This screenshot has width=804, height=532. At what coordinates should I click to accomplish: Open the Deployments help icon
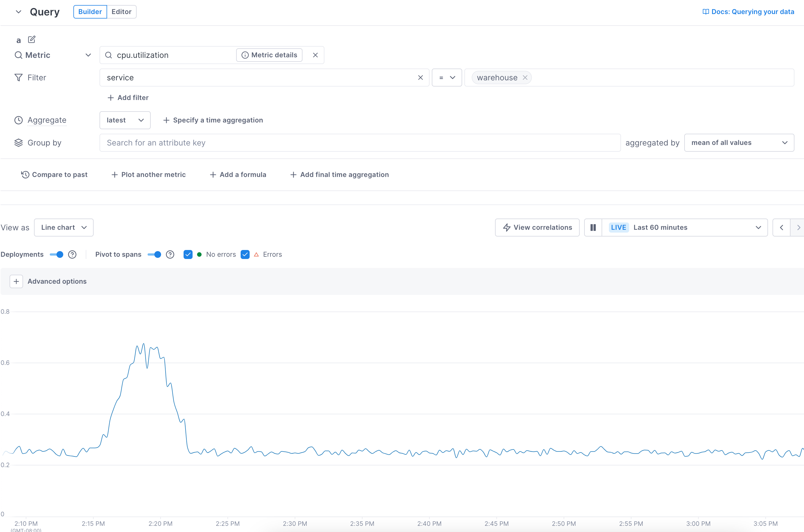pos(72,254)
